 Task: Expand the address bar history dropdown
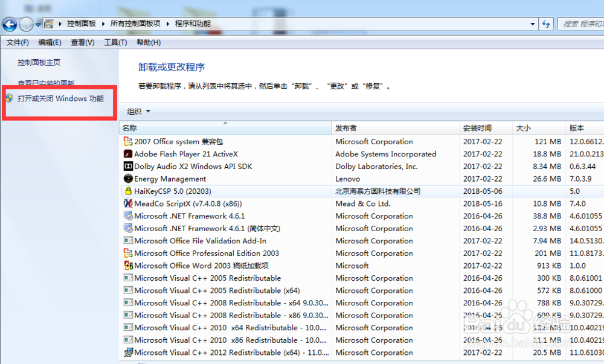(532, 24)
